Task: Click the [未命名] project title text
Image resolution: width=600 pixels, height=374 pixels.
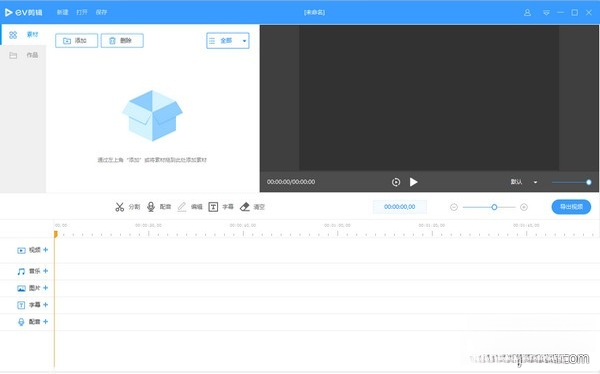Action: [315, 13]
